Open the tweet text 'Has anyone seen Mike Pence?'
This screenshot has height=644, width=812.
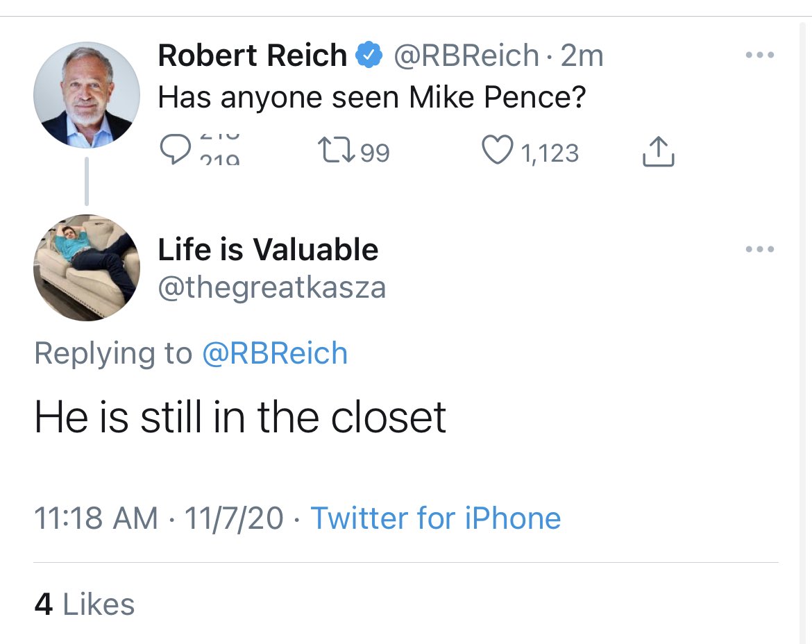372,98
